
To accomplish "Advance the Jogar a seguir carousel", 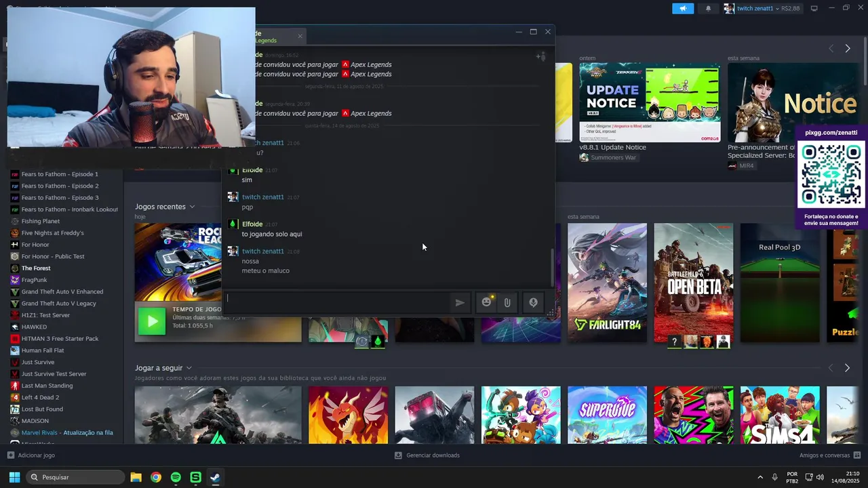I will [x=847, y=368].
